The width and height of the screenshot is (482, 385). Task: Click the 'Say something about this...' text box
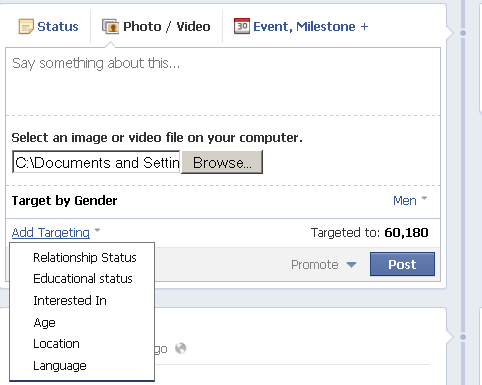coord(223,81)
